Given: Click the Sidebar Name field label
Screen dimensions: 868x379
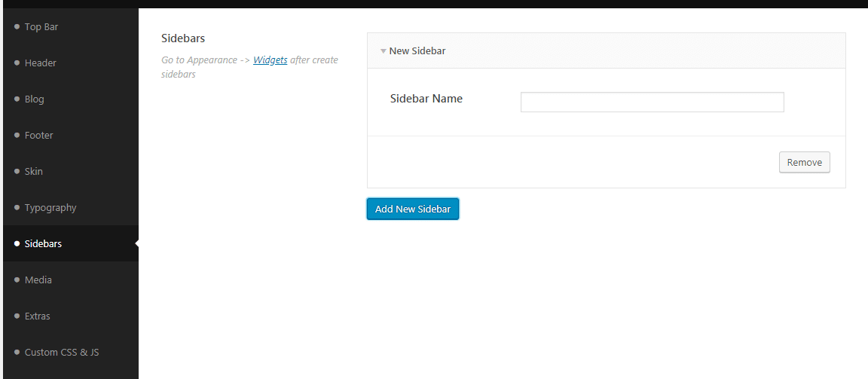Looking at the screenshot, I should [x=426, y=99].
